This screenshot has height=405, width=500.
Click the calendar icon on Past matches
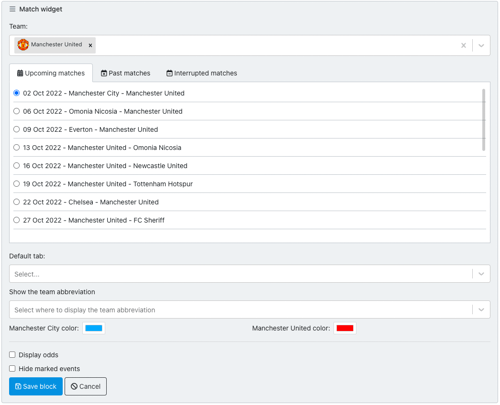point(104,73)
